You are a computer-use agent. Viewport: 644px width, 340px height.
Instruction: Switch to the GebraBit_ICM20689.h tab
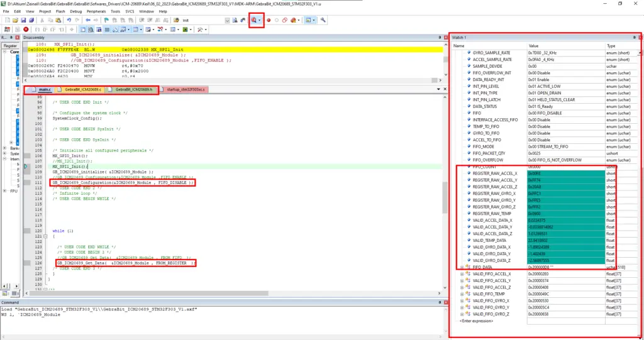[131, 89]
